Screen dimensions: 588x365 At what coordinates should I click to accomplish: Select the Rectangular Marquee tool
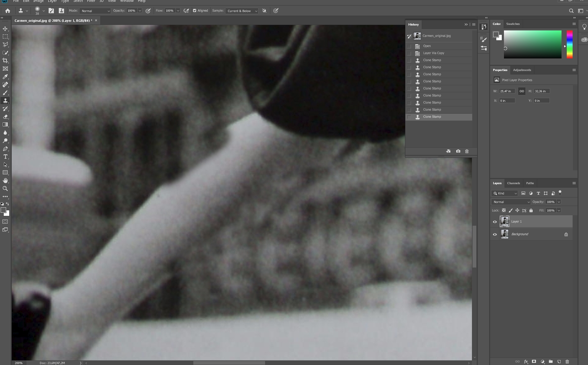tap(5, 37)
